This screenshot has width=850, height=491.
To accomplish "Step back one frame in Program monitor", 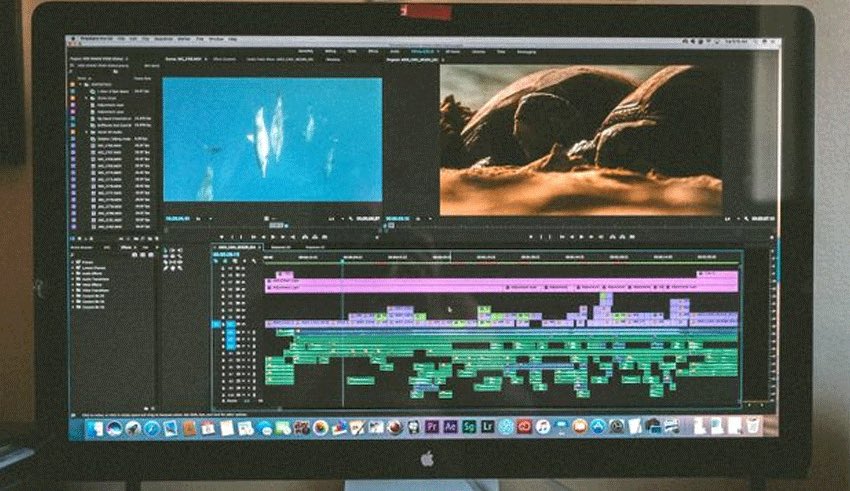I will click(x=573, y=237).
